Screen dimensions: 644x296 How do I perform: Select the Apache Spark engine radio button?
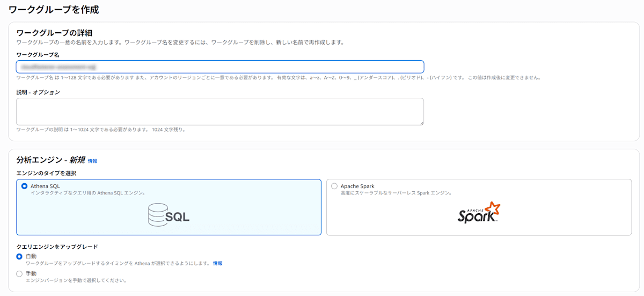pos(334,186)
